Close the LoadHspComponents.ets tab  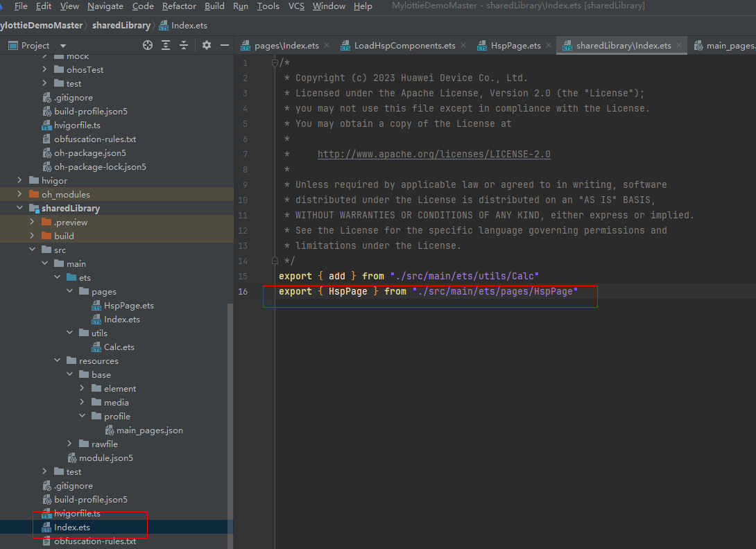click(x=463, y=46)
